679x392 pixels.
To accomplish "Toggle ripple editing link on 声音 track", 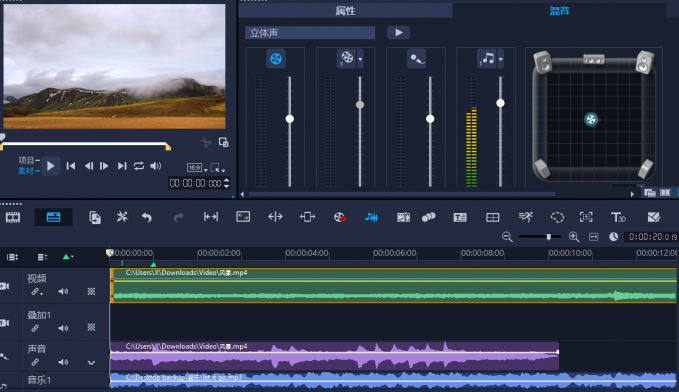I will [35, 362].
